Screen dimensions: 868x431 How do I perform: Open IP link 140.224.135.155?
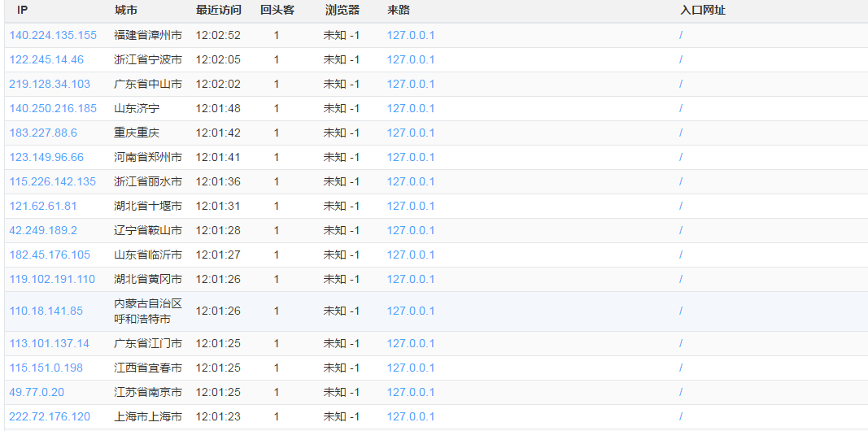53,35
